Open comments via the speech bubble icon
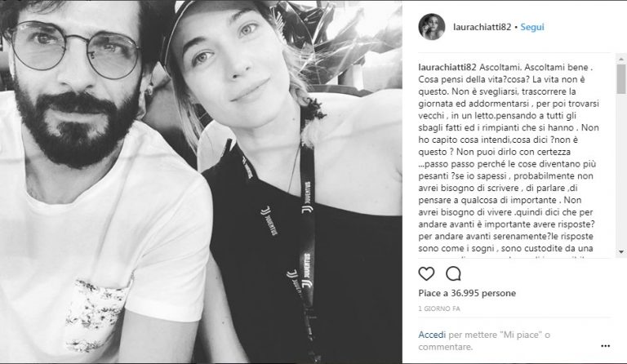 [x=453, y=273]
